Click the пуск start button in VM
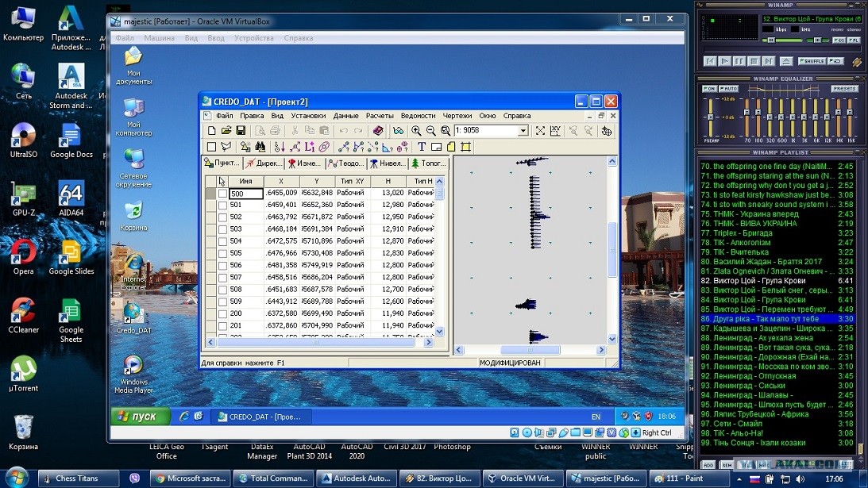This screenshot has height=488, width=868. click(x=141, y=417)
